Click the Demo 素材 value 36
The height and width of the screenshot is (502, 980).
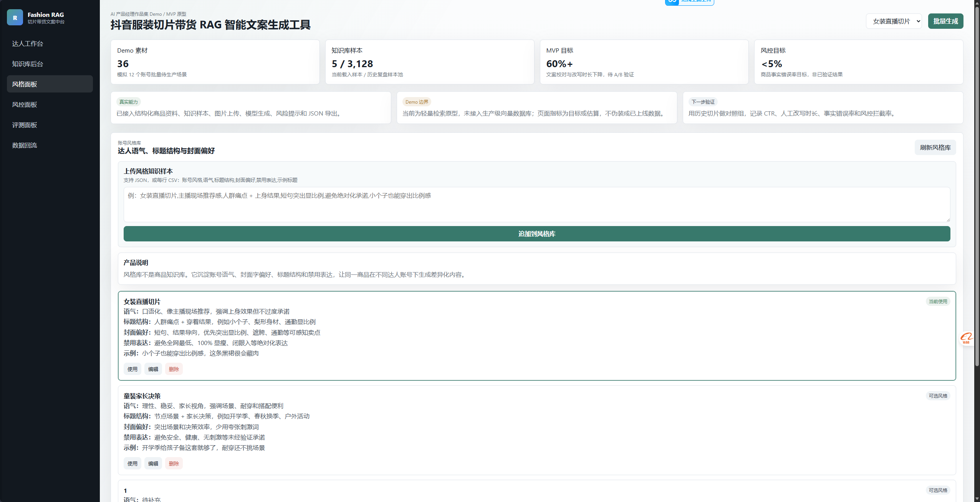[123, 64]
